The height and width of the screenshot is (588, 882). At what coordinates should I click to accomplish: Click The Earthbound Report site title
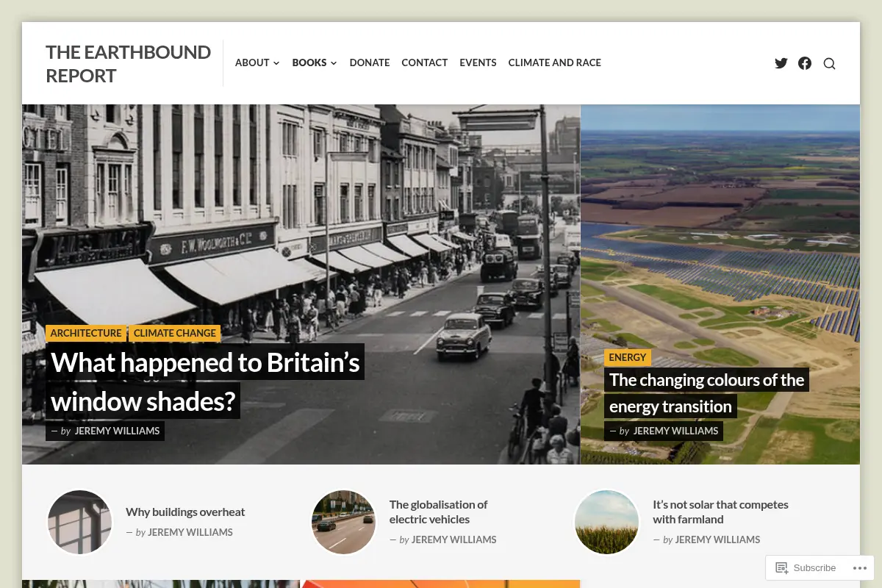point(128,64)
